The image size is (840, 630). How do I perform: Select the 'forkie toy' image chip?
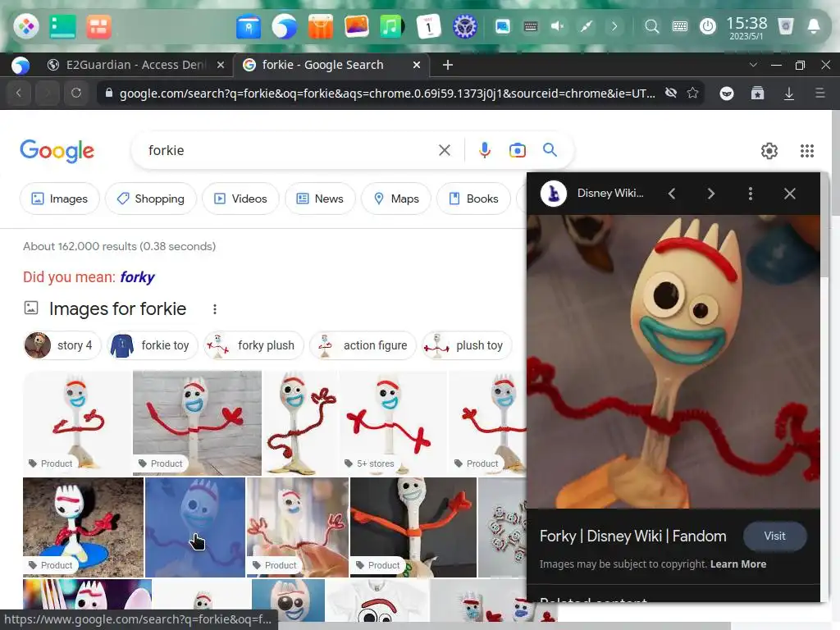tap(152, 345)
